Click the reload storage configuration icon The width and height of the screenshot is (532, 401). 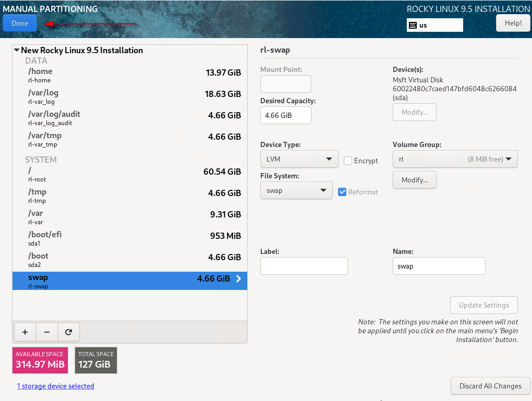(x=68, y=332)
